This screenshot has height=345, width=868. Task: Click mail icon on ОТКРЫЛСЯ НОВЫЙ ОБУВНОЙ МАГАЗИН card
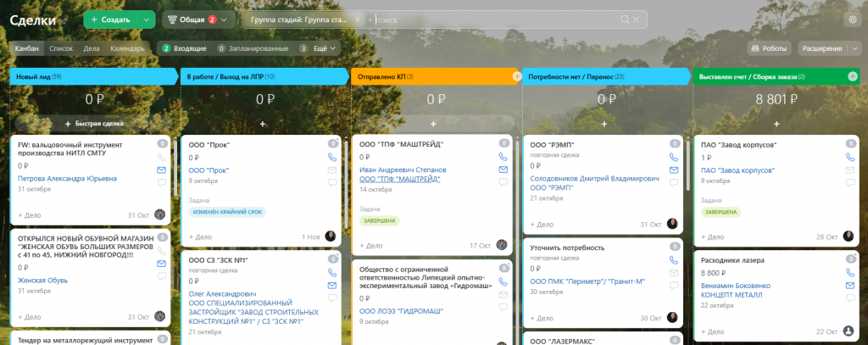(x=162, y=264)
